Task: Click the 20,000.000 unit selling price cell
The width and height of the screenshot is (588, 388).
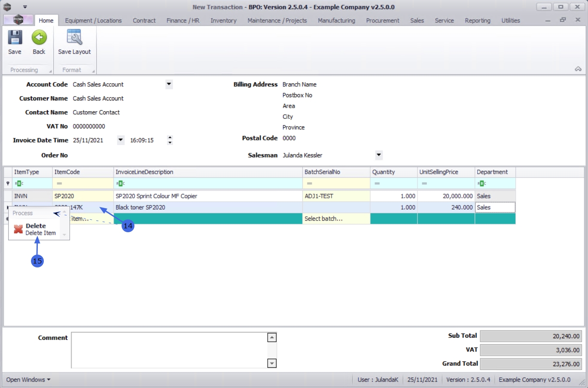Action: coord(446,196)
